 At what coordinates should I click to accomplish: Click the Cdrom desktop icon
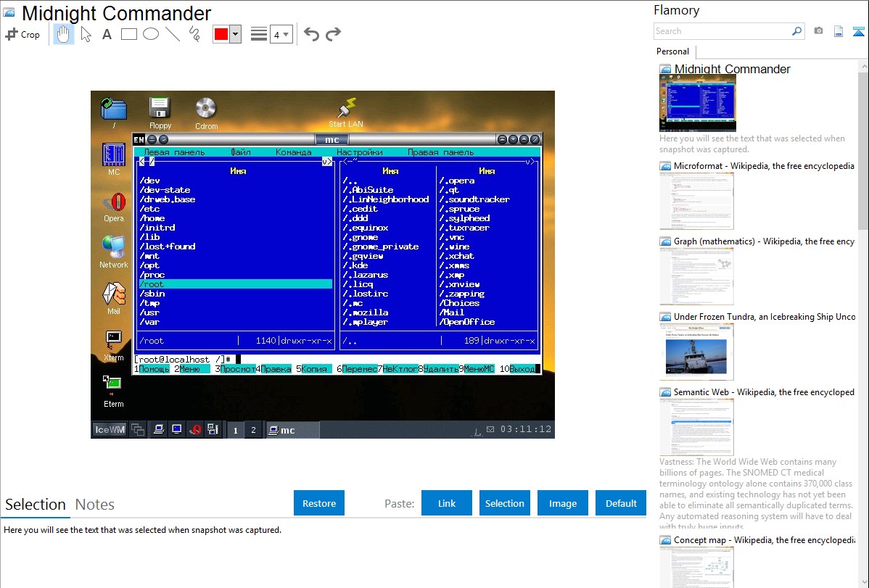pyautogui.click(x=206, y=113)
